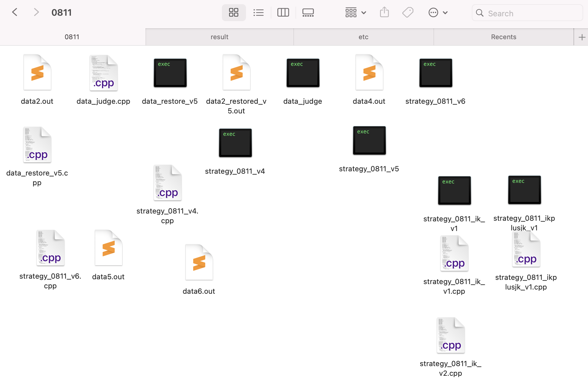Open the Recents tab
The height and width of the screenshot is (383, 588).
coord(503,37)
